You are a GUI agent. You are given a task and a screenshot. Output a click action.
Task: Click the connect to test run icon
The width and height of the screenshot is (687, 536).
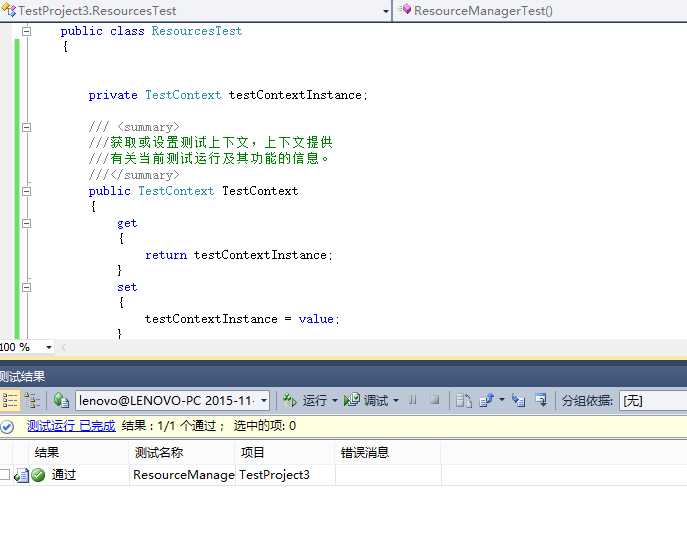coord(61,400)
